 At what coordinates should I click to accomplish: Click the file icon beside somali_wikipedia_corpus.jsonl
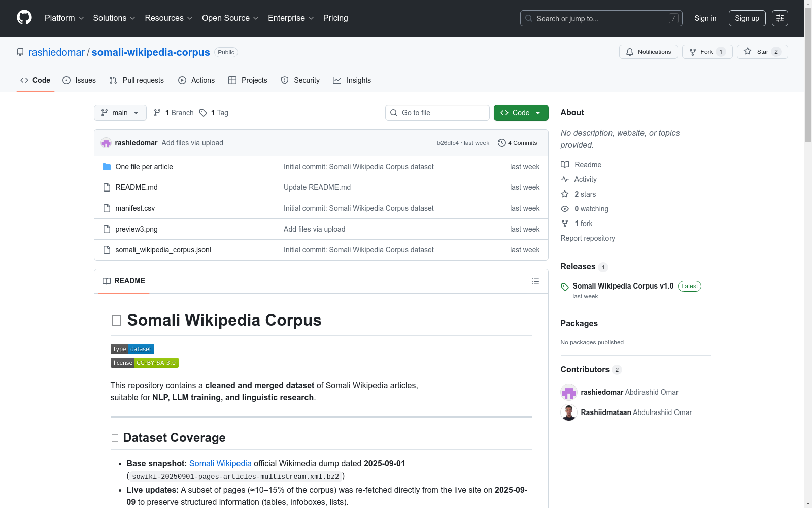[x=107, y=250]
